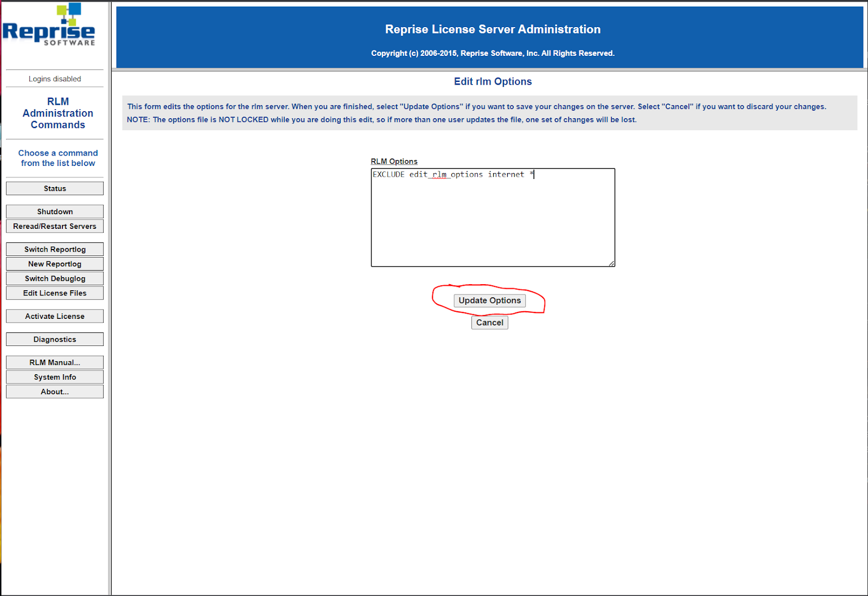
Task: Click the Edit rlm Options heading
Action: click(492, 81)
